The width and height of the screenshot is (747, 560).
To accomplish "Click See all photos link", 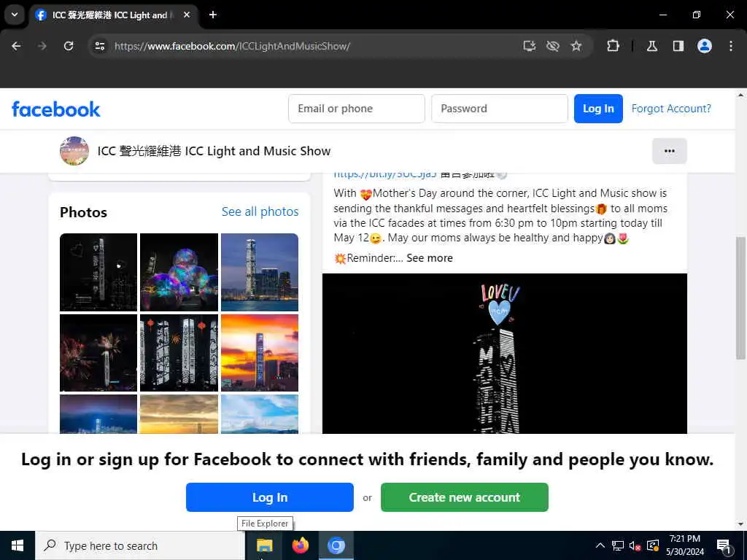I will pos(260,211).
